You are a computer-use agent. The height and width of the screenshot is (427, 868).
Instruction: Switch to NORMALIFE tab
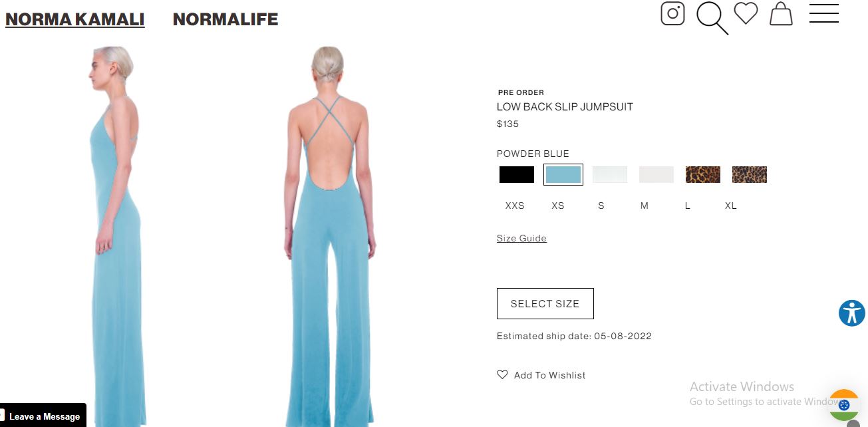click(225, 19)
